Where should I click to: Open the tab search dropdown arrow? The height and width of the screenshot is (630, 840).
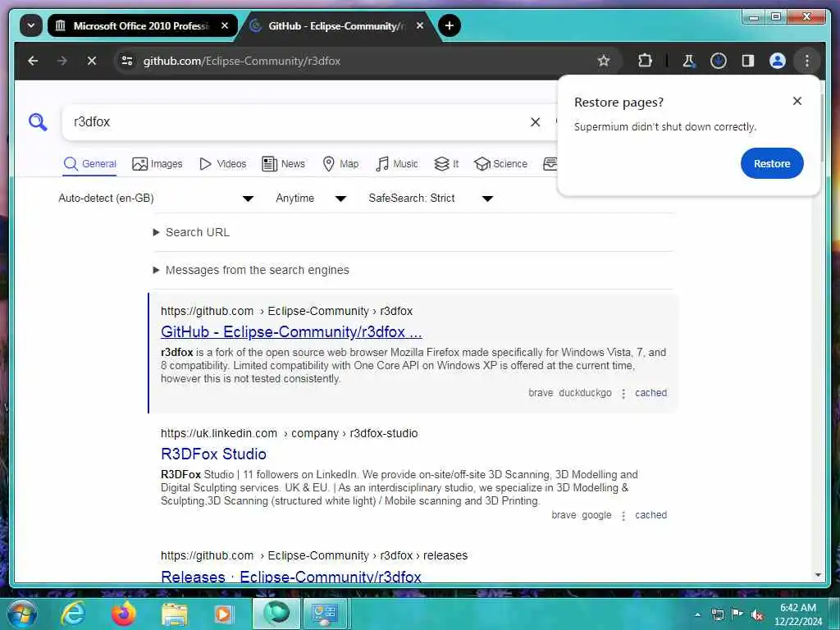tap(31, 25)
